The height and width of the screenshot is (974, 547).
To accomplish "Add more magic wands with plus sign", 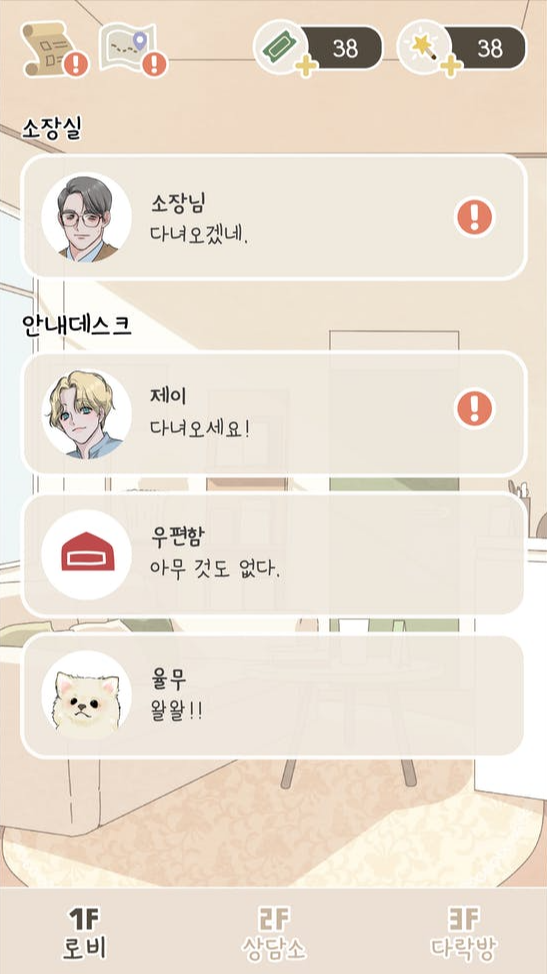I will tap(450, 66).
